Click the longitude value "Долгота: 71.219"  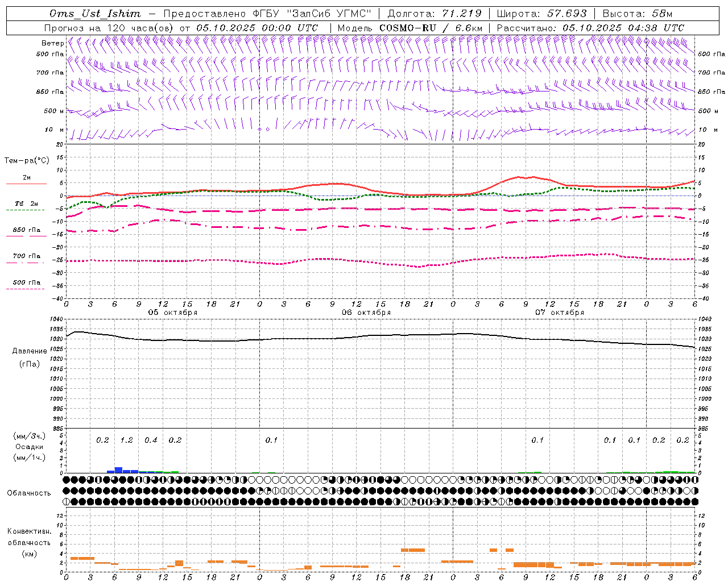(435, 14)
